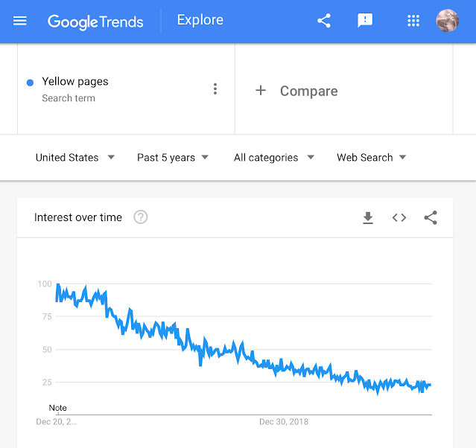The height and width of the screenshot is (448, 476).
Task: Open the Past 5 years dropdown
Action: click(173, 158)
